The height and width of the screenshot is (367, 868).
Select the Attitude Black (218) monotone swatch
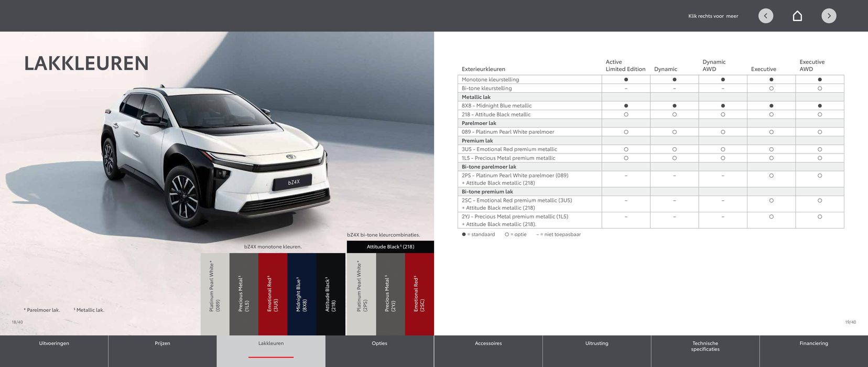(331, 294)
